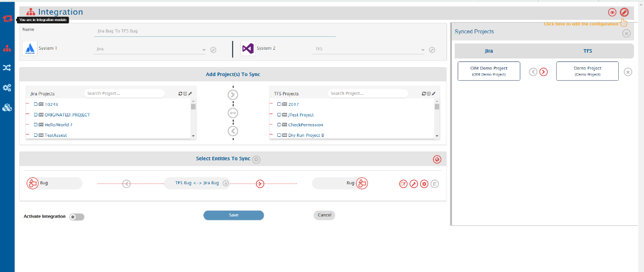Select the CheckPermission project in TFS list
The image size is (644, 272).
tap(305, 125)
